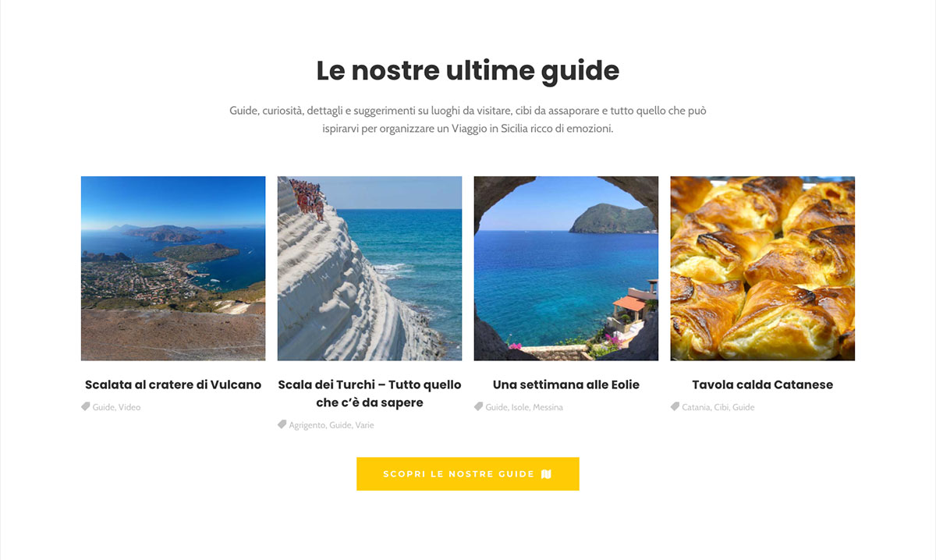
Task: Open Una settimana alle Eolie article title
Action: coord(566,385)
